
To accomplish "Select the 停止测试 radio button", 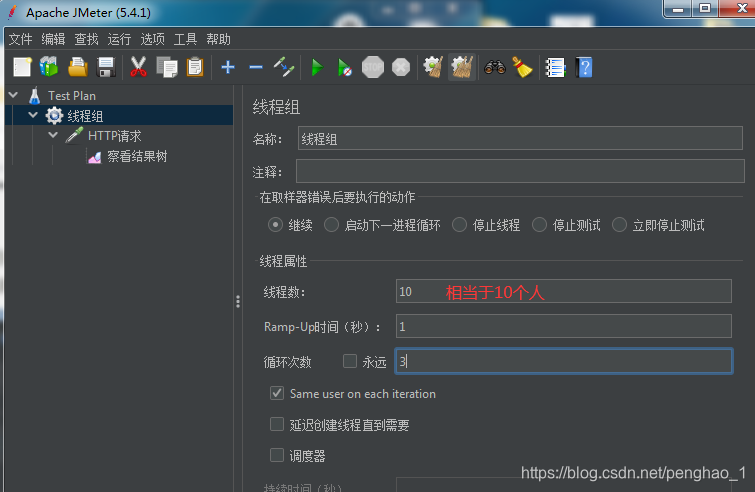I will [539, 225].
